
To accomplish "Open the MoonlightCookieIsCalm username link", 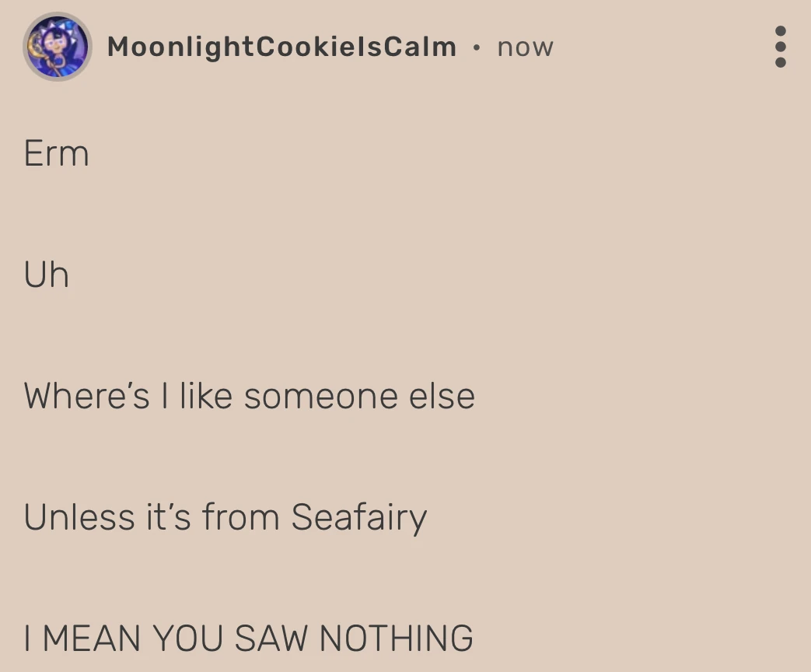I will click(281, 47).
